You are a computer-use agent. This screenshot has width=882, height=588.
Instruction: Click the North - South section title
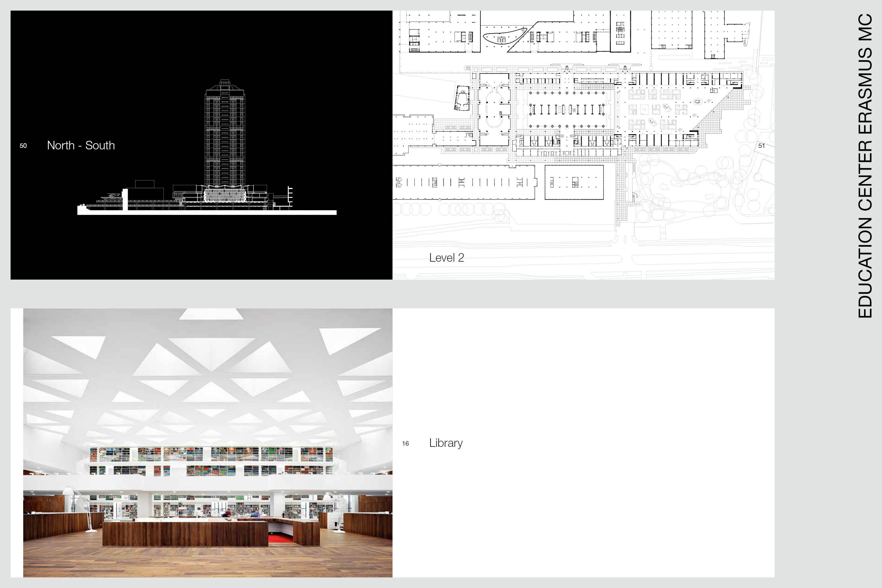coord(81,146)
